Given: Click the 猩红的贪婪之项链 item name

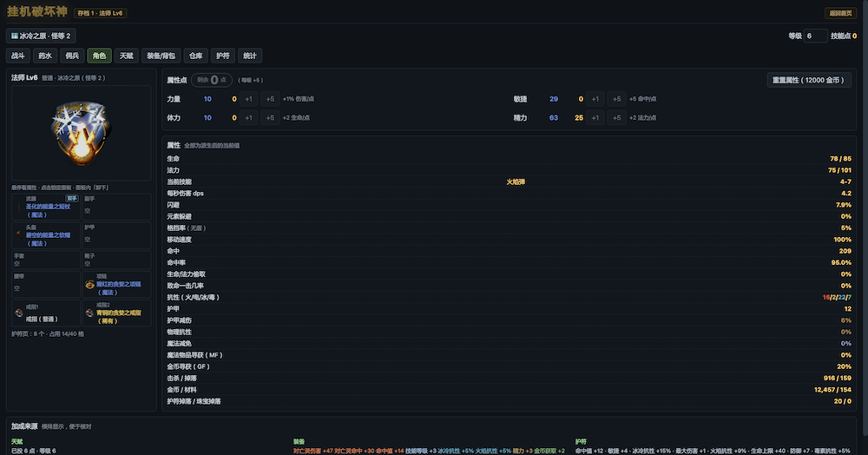Looking at the screenshot, I should [x=118, y=287].
